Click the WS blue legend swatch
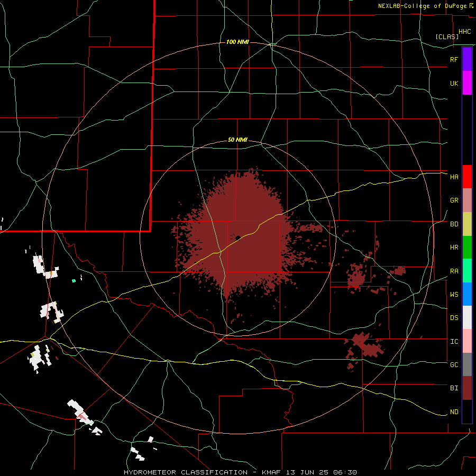Viewport: 476px width, 476px height. click(x=467, y=294)
